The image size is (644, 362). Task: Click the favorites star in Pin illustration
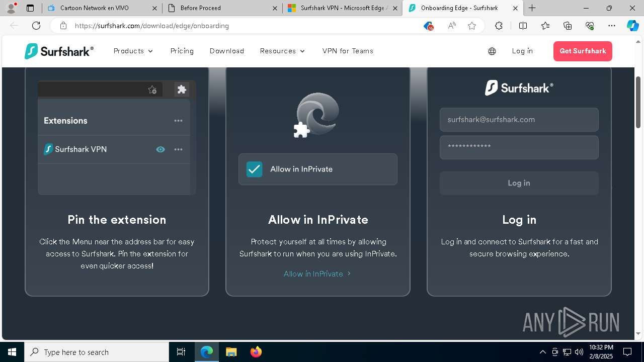click(152, 90)
